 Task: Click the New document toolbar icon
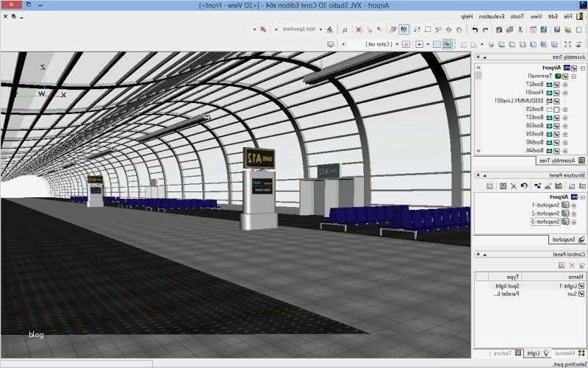click(x=578, y=29)
